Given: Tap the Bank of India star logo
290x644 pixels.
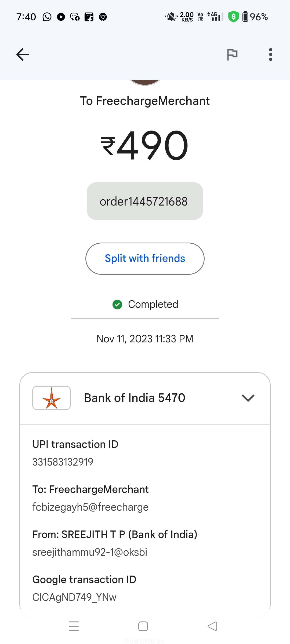Looking at the screenshot, I should [52, 398].
